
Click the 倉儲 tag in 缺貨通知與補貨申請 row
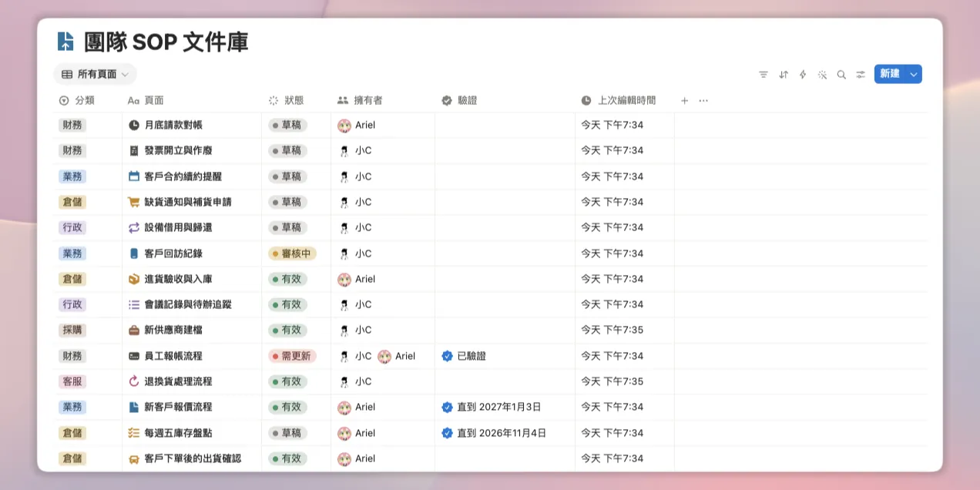tap(72, 202)
